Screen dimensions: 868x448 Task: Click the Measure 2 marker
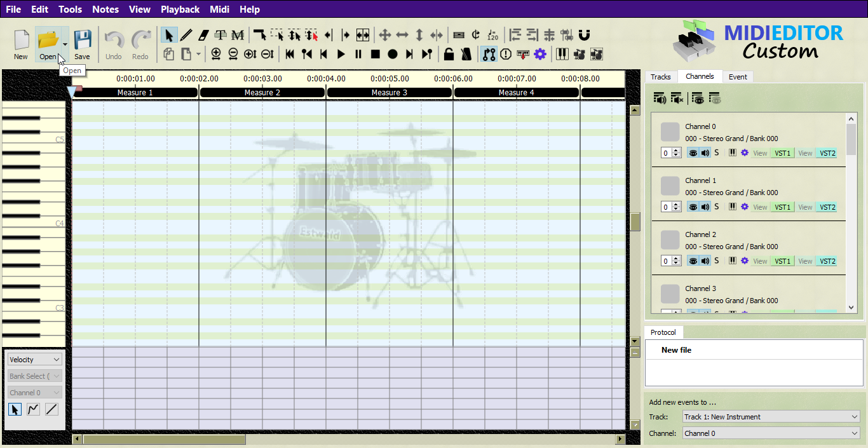pos(262,93)
